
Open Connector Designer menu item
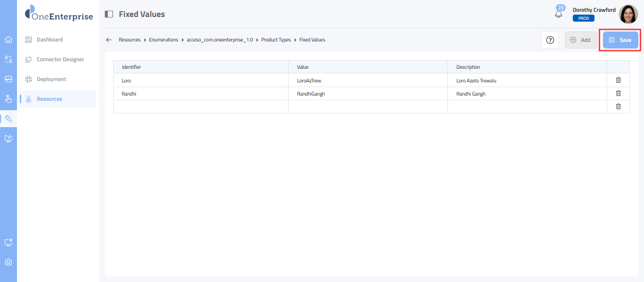(60, 59)
